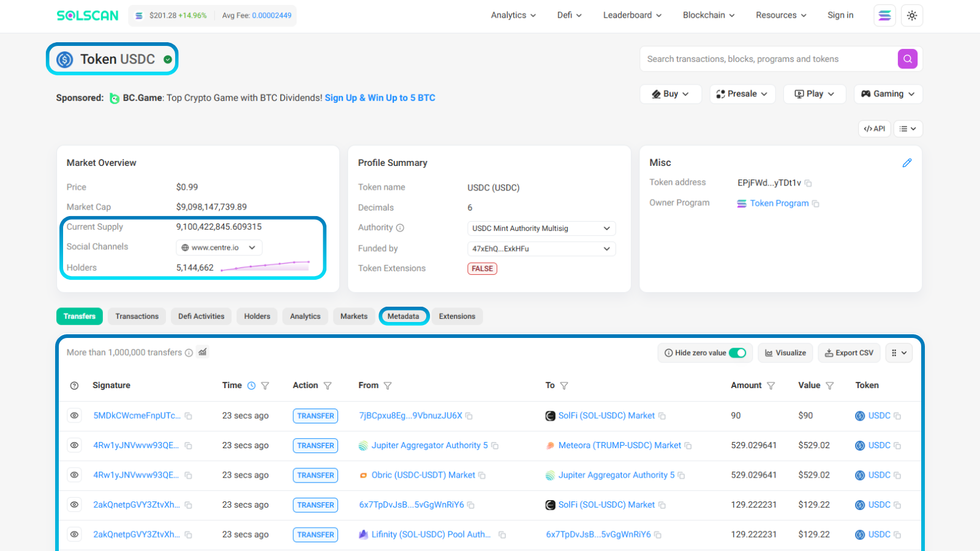Click the purple search button

pos(908,59)
